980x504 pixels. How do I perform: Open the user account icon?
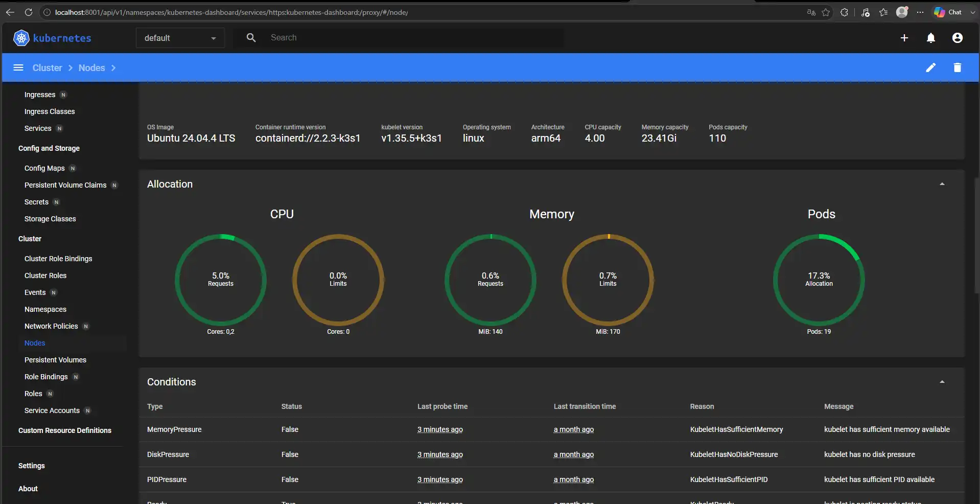[957, 38]
